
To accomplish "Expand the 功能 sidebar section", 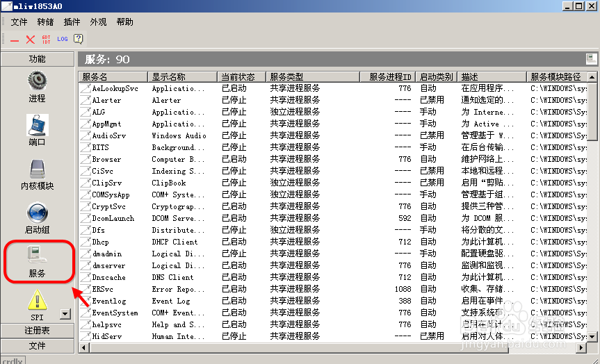I will pyautogui.click(x=37, y=59).
